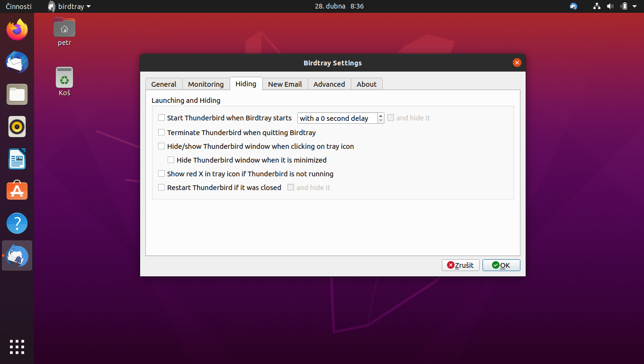Click the battery indicator in top bar

click(x=624, y=6)
